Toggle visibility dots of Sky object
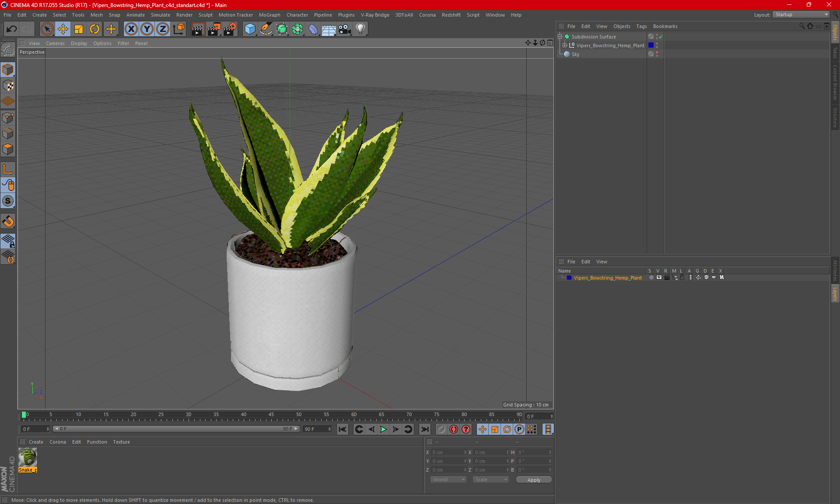Screen dimensions: 840x504 click(657, 54)
